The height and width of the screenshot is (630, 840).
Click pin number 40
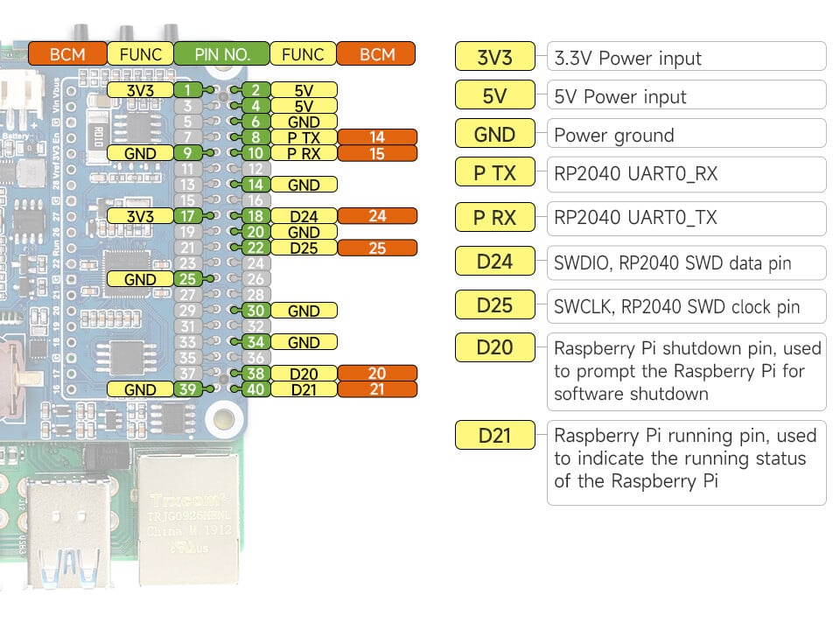click(256, 388)
